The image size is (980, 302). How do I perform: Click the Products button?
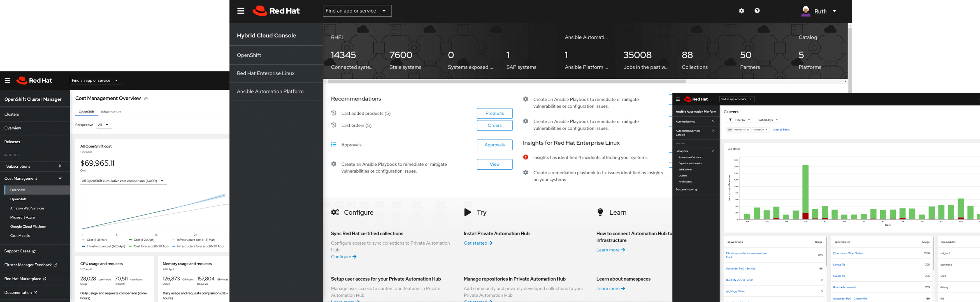(x=494, y=113)
